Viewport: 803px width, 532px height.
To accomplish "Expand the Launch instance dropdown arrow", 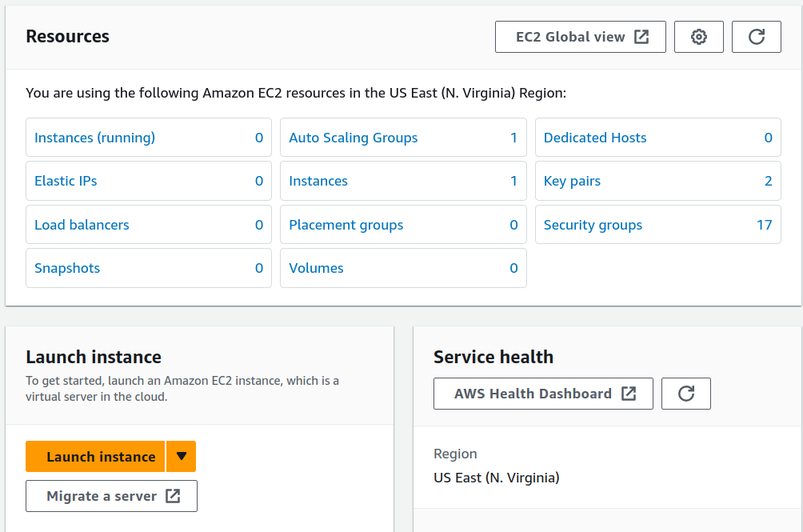I will click(181, 456).
